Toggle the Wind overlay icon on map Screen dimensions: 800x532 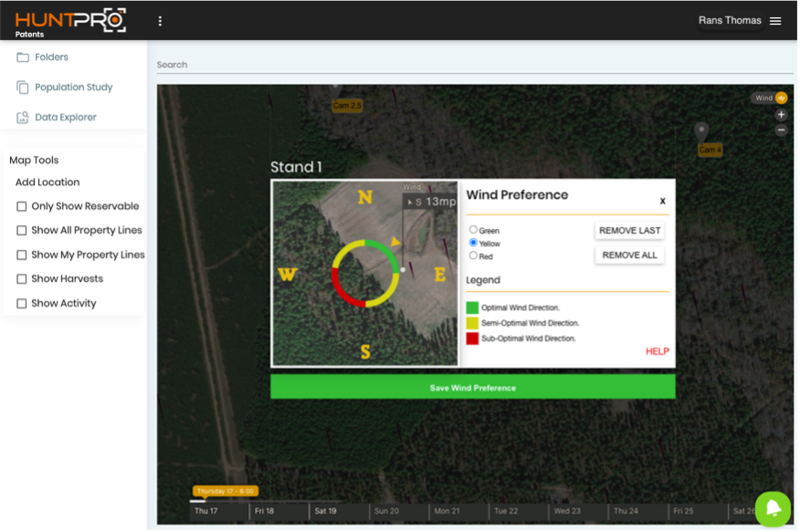(x=781, y=98)
